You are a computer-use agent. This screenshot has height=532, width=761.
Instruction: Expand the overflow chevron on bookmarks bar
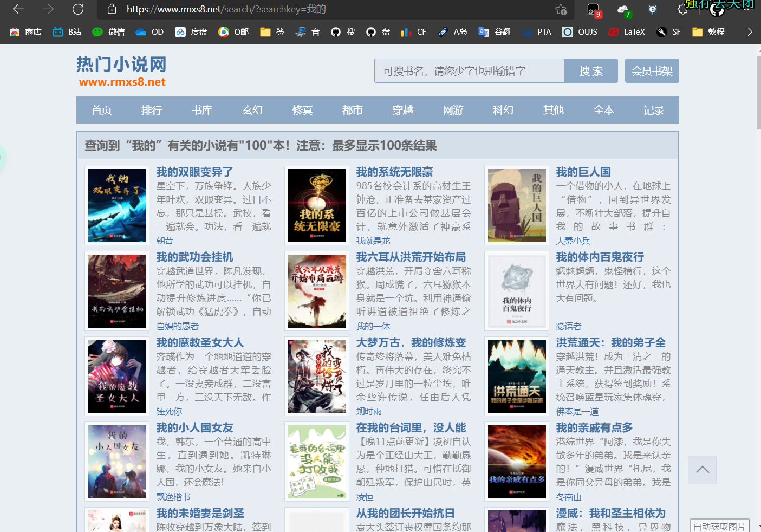point(750,31)
